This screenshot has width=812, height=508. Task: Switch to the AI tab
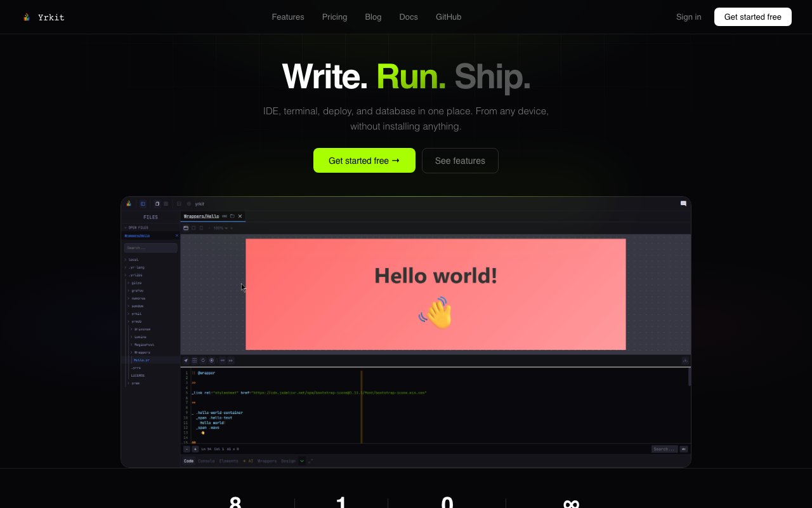coord(248,461)
